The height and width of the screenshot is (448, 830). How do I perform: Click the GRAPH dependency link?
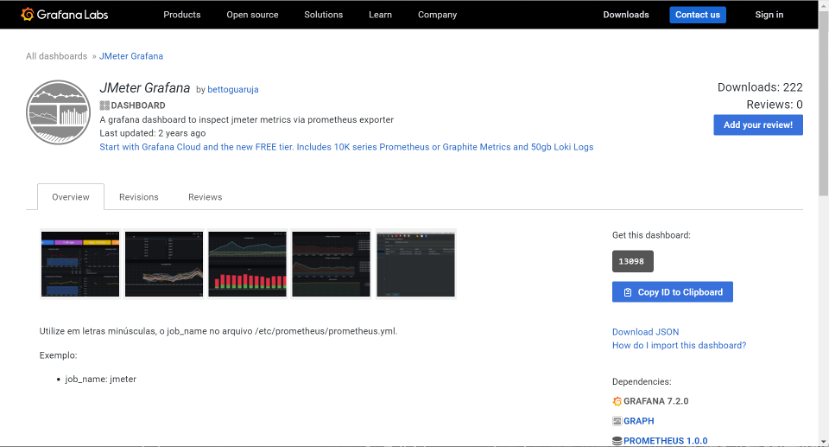[638, 421]
